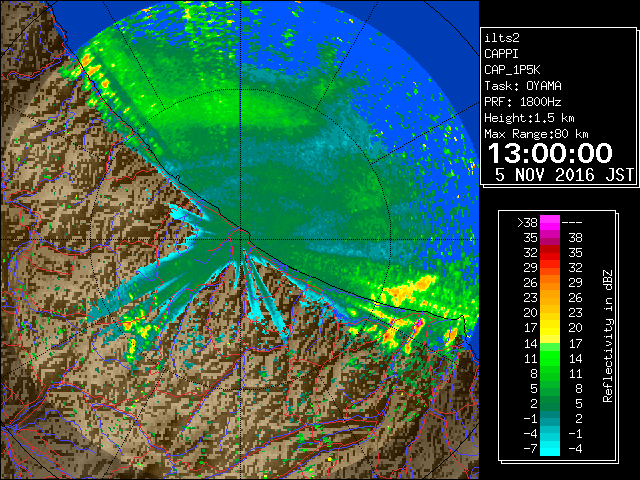Select the "Task: OYAMA" line
The width and height of the screenshot is (640, 480).
[523, 86]
